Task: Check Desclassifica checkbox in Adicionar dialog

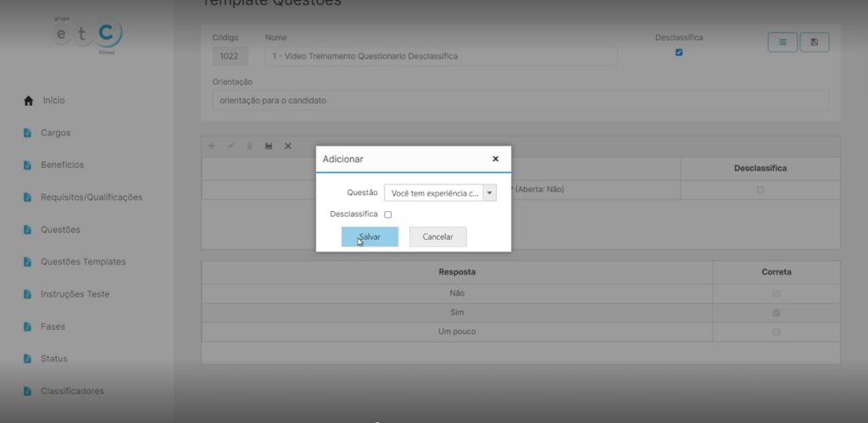Action: click(x=388, y=214)
